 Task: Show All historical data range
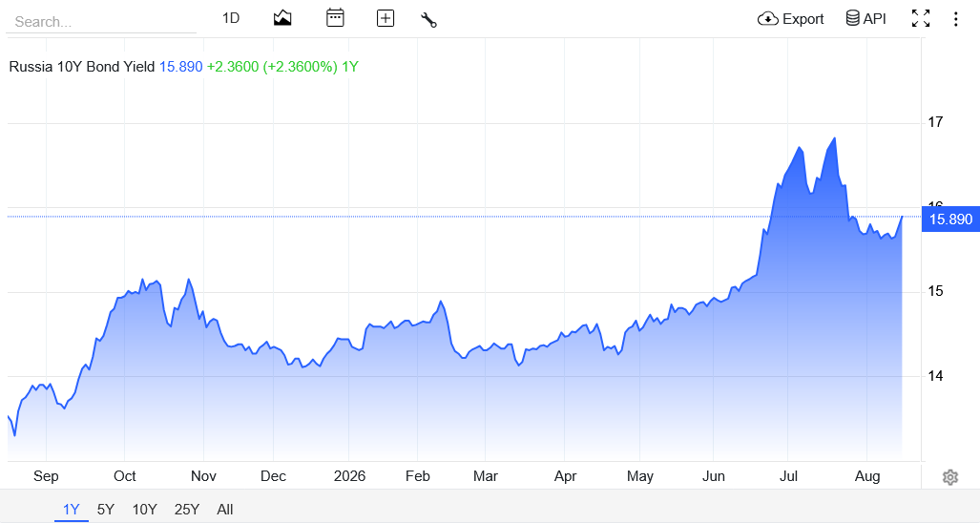point(225,510)
